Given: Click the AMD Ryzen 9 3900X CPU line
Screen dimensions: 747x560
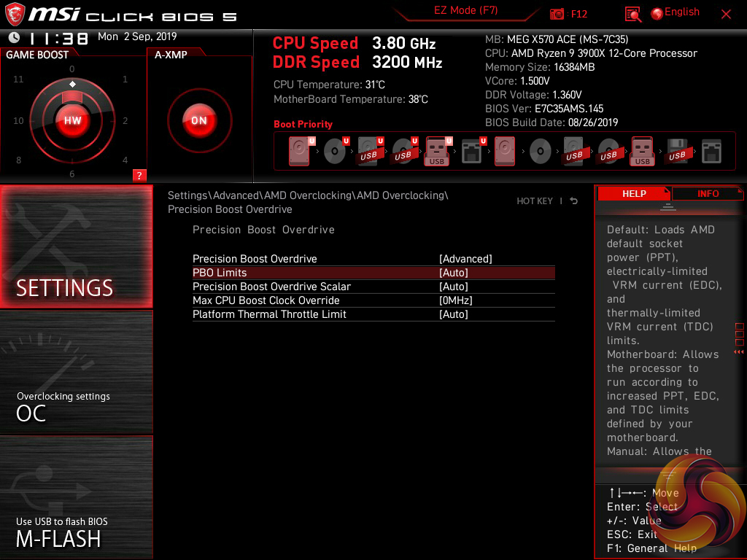Looking at the screenshot, I should tap(591, 53).
